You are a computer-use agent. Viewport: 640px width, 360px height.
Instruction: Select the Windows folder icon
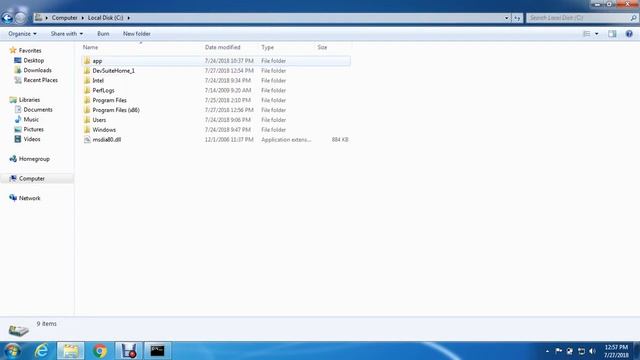(x=87, y=129)
